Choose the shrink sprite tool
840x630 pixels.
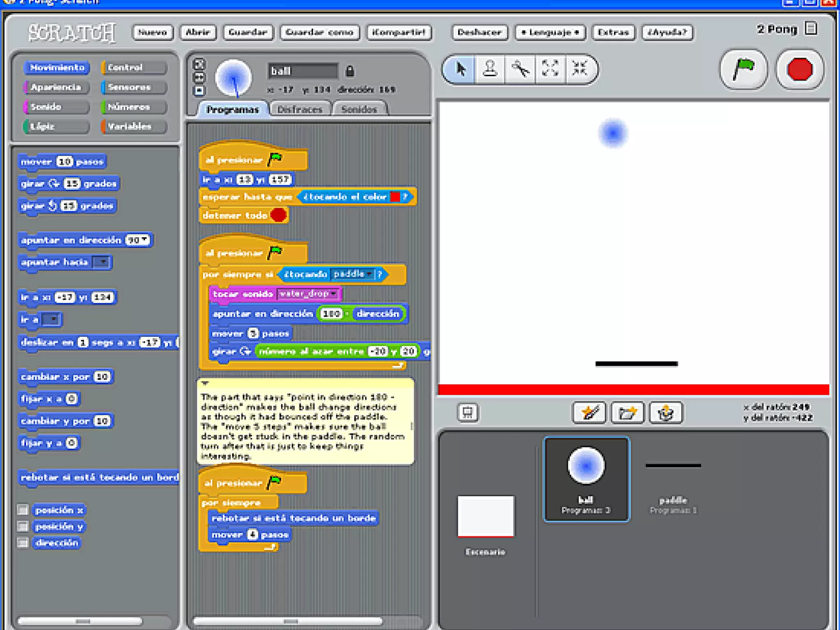point(580,69)
